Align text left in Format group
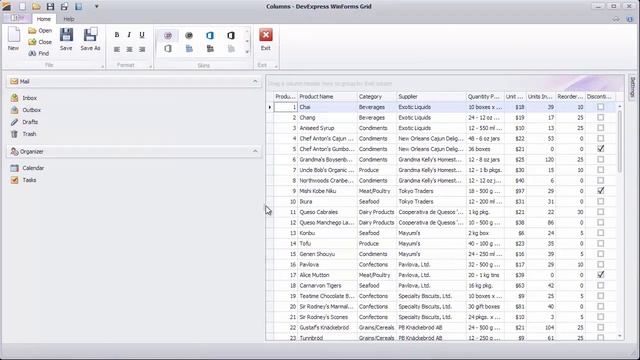Image resolution: width=640 pixels, height=360 pixels. 117,49
